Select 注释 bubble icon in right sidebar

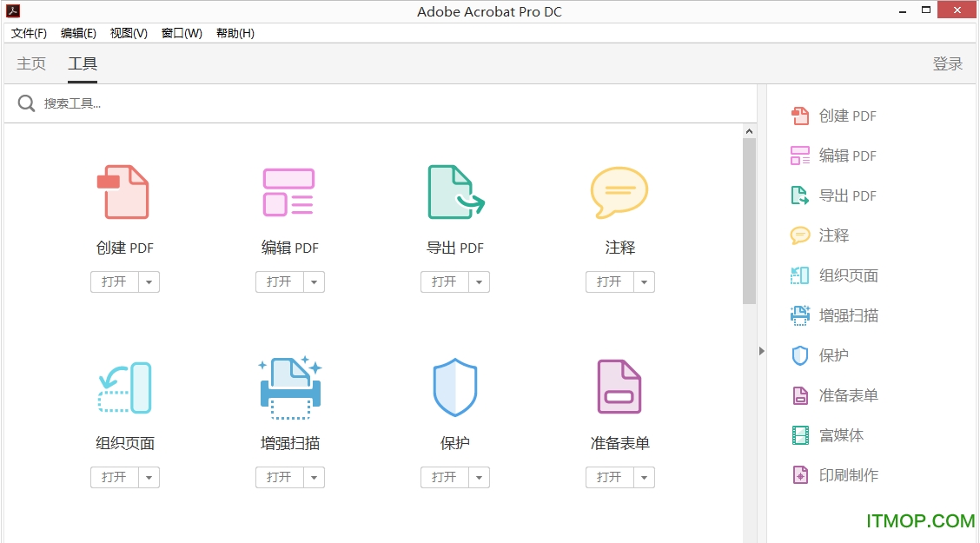[x=800, y=235]
